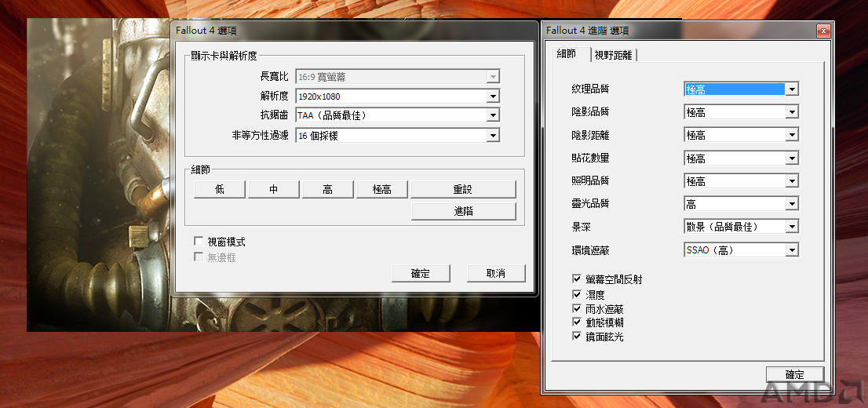Open the 抗鋸齒 anti-aliasing dropdown
Screen dimensions: 868x408
point(397,115)
